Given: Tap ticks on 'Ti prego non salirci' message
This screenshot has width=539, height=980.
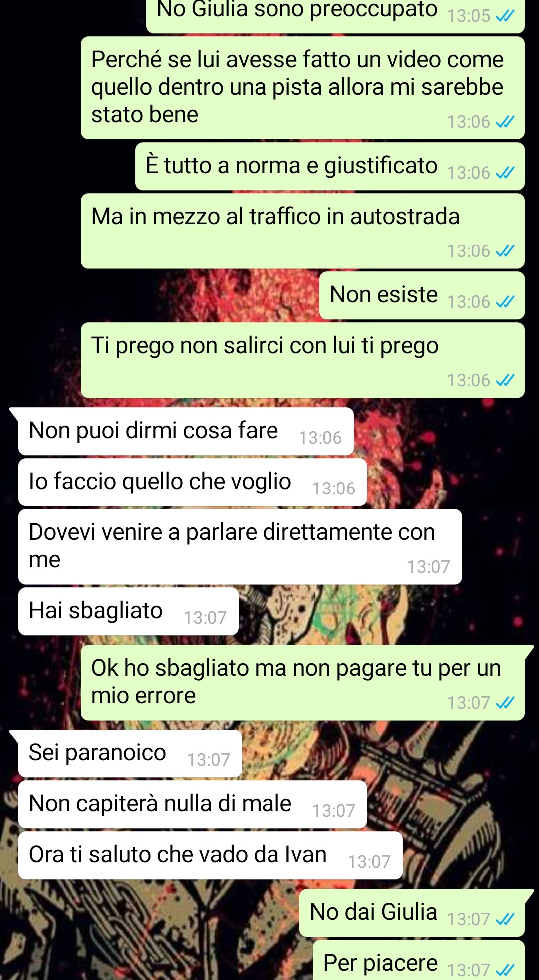Looking at the screenshot, I should tap(505, 380).
